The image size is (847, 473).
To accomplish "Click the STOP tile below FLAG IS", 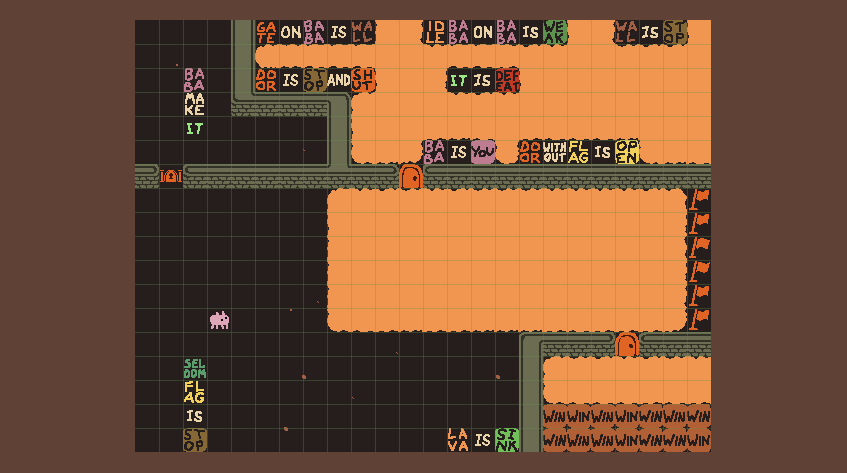I will pos(194,440).
